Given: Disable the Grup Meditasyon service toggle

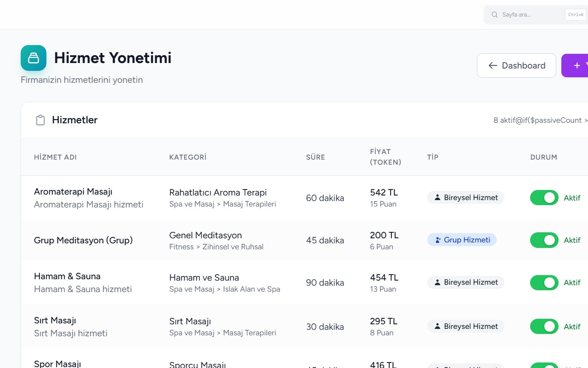Looking at the screenshot, I should click(544, 240).
